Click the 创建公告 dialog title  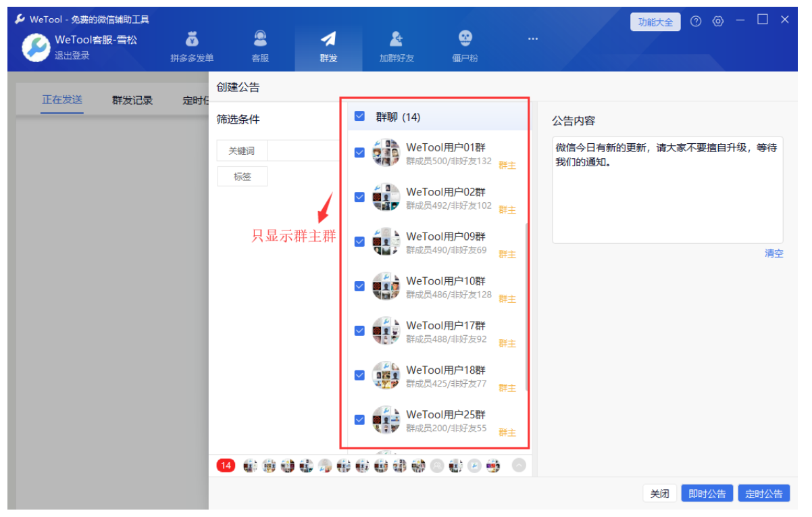[x=238, y=87]
